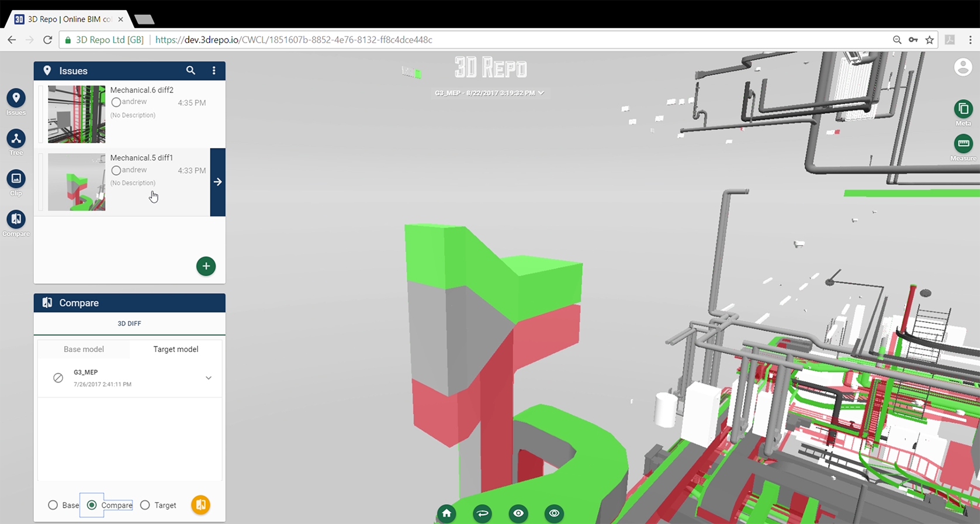Switch to the Target model tab
The width and height of the screenshot is (980, 524).
[175, 349]
